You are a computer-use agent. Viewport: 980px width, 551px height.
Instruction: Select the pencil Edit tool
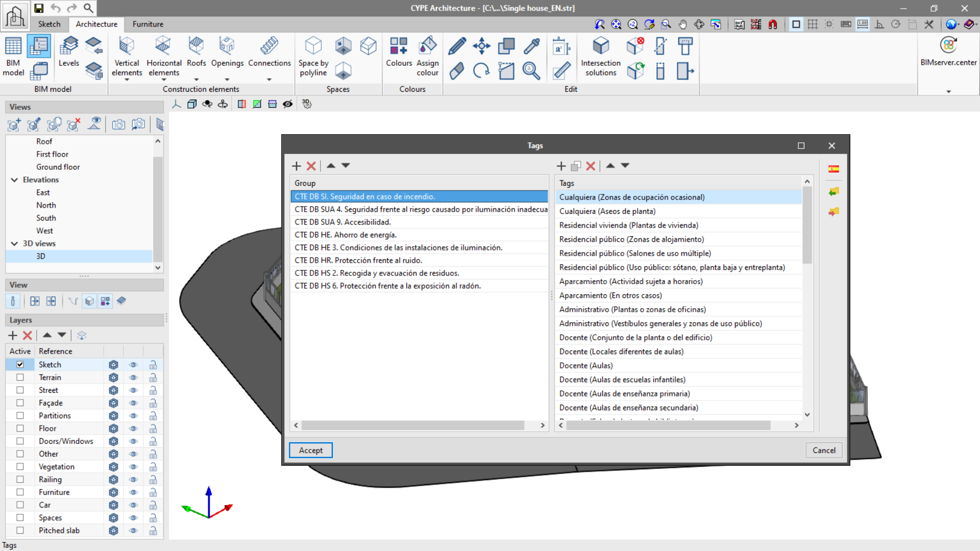coord(457,46)
